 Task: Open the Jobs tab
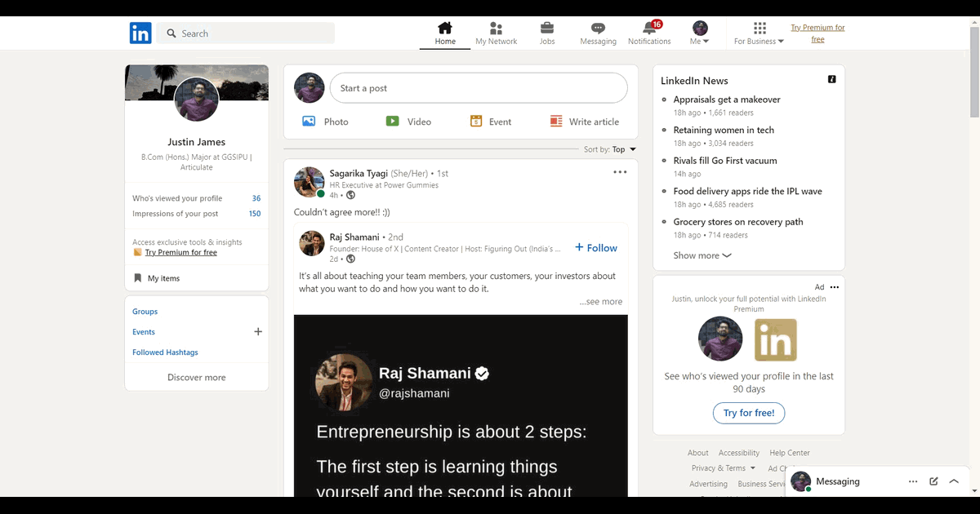(547, 33)
